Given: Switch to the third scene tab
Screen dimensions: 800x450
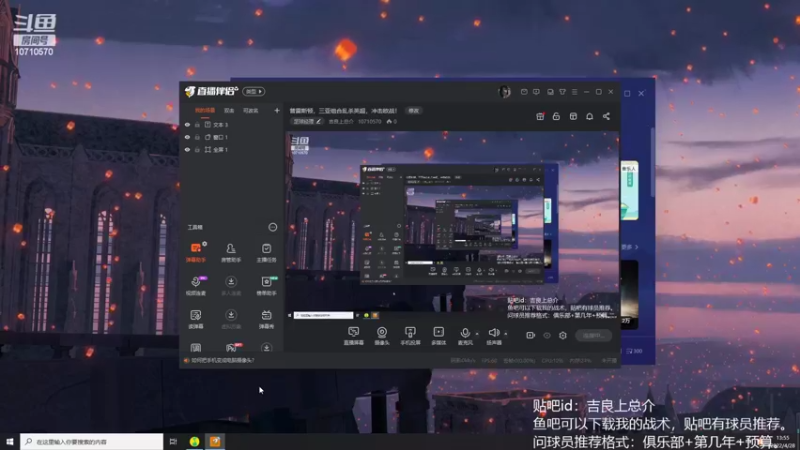Looking at the screenshot, I should 251,111.
